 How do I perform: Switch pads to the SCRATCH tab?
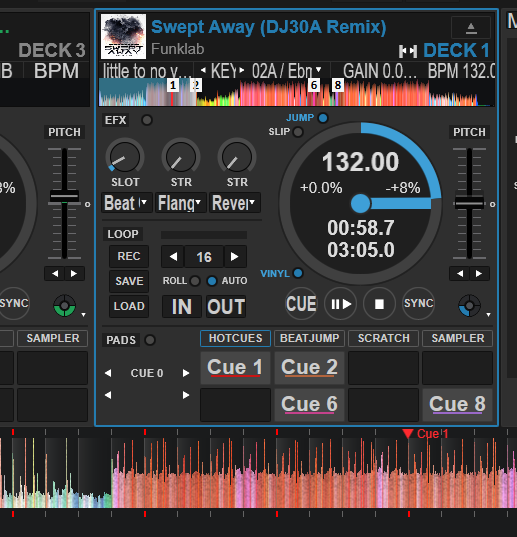point(383,338)
